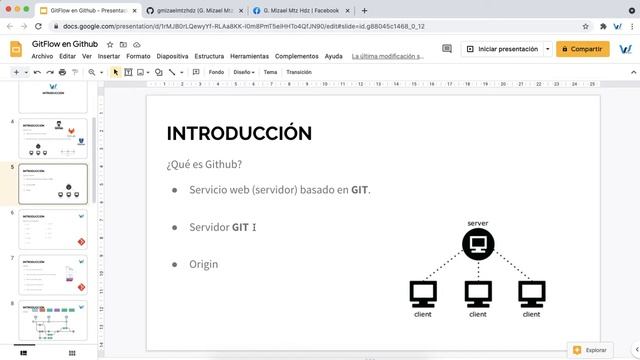Image resolution: width=640 pixels, height=360 pixels.
Task: Click the Explorar button
Action: pos(590,350)
